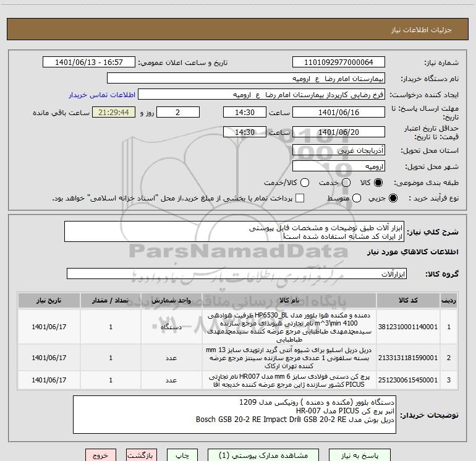
Task: Select the جزیی purchase type radio
Action: point(393,198)
